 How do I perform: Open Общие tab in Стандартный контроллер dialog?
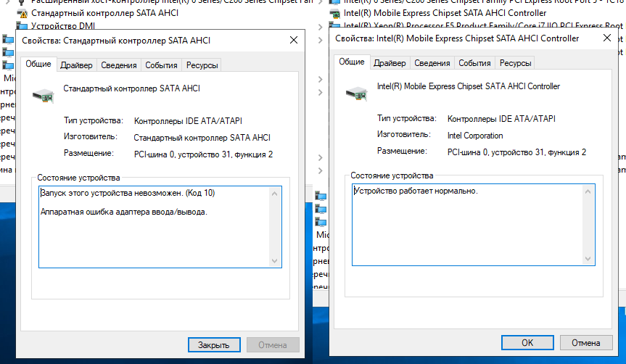[x=38, y=64]
